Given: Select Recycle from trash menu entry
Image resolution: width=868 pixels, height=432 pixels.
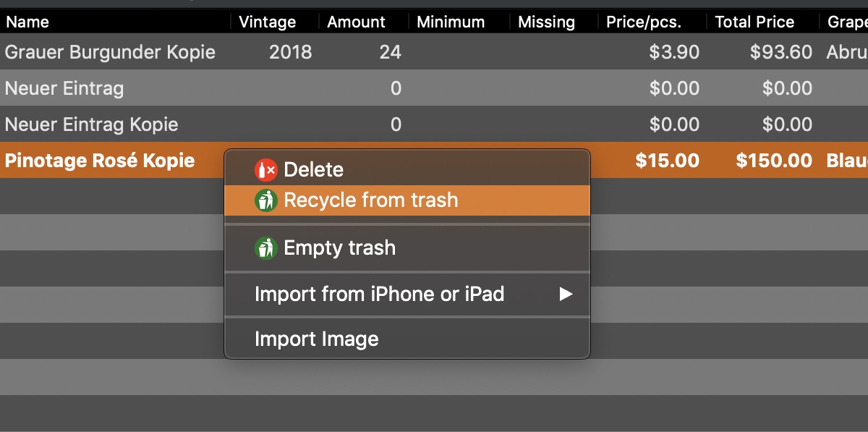Looking at the screenshot, I should point(407,200).
